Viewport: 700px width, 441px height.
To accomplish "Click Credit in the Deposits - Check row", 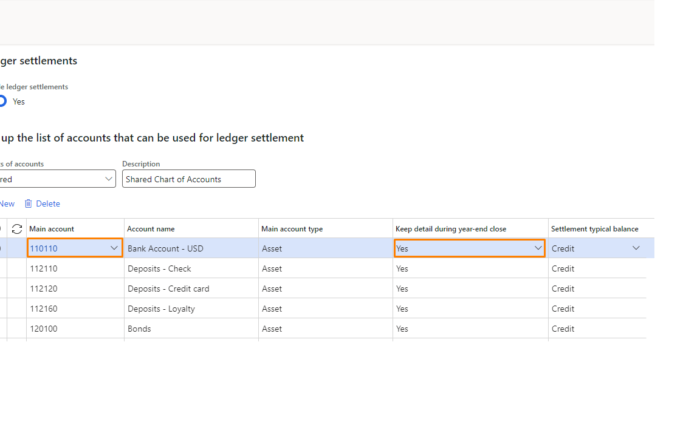I will click(x=563, y=268).
